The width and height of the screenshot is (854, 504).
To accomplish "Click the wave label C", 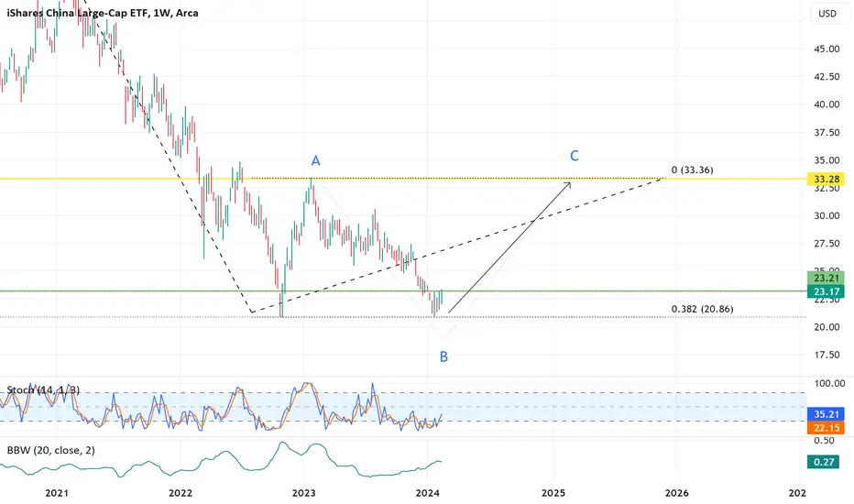I will click(x=574, y=156).
